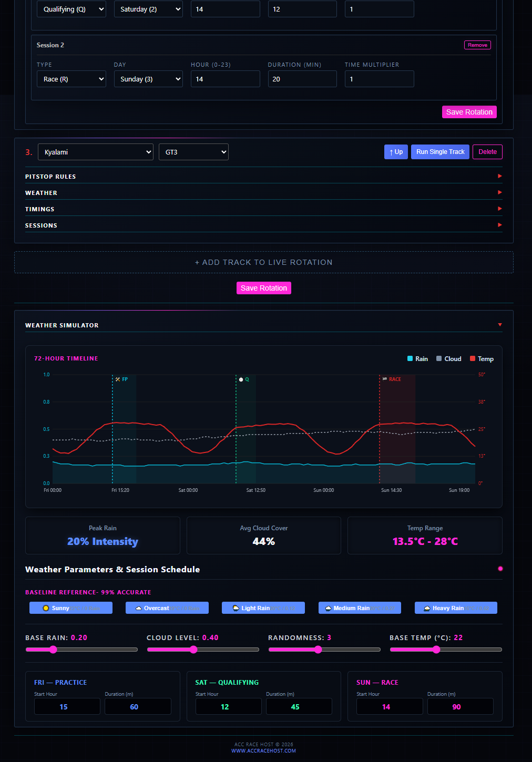Image resolution: width=532 pixels, height=762 pixels.
Task: Collapse the Weather Simulator panel arrow
Action: tap(500, 325)
